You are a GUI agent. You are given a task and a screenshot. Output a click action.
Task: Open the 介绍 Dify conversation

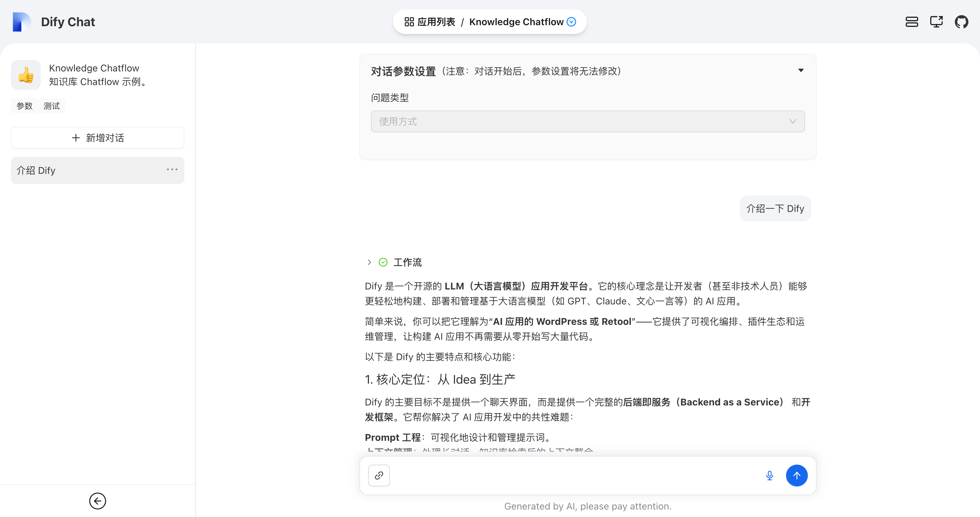coord(98,170)
